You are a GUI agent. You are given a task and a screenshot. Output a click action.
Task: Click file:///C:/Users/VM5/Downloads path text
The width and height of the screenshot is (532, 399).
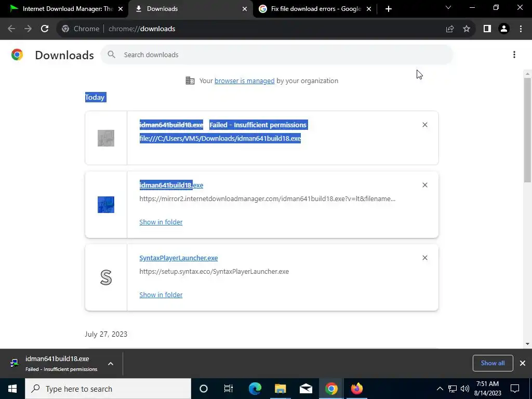[x=220, y=138]
